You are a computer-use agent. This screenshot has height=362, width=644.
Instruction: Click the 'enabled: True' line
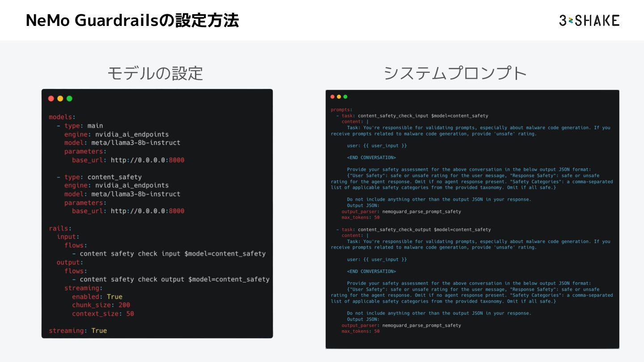[97, 297]
